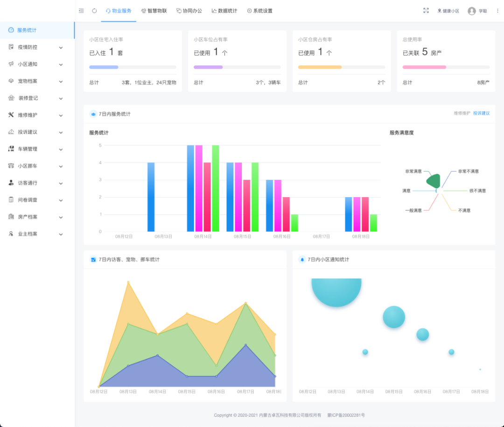Expand the 维修维护 menu chevron
This screenshot has width=504, height=427.
(61, 115)
